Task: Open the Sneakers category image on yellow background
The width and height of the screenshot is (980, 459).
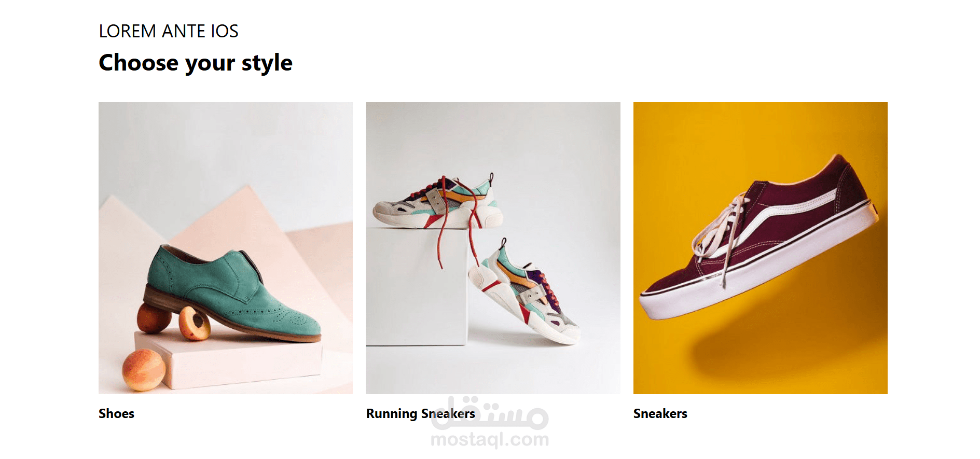Action: [x=760, y=248]
